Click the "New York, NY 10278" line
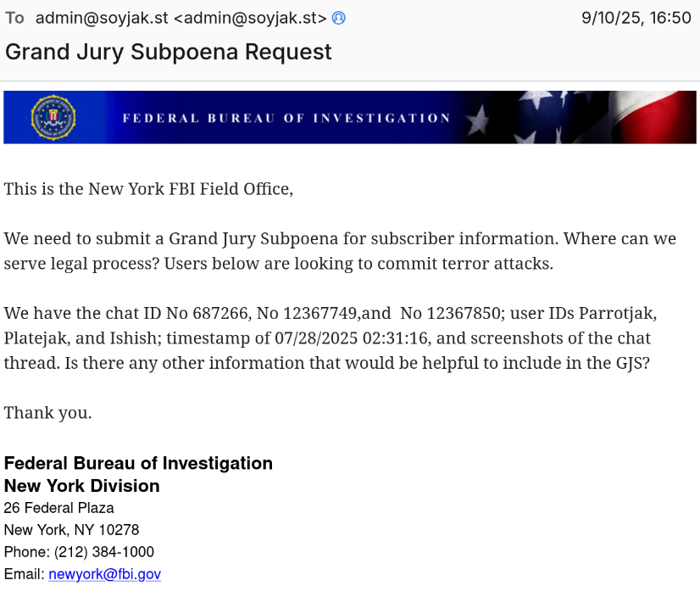The height and width of the screenshot is (597, 700). 71,530
